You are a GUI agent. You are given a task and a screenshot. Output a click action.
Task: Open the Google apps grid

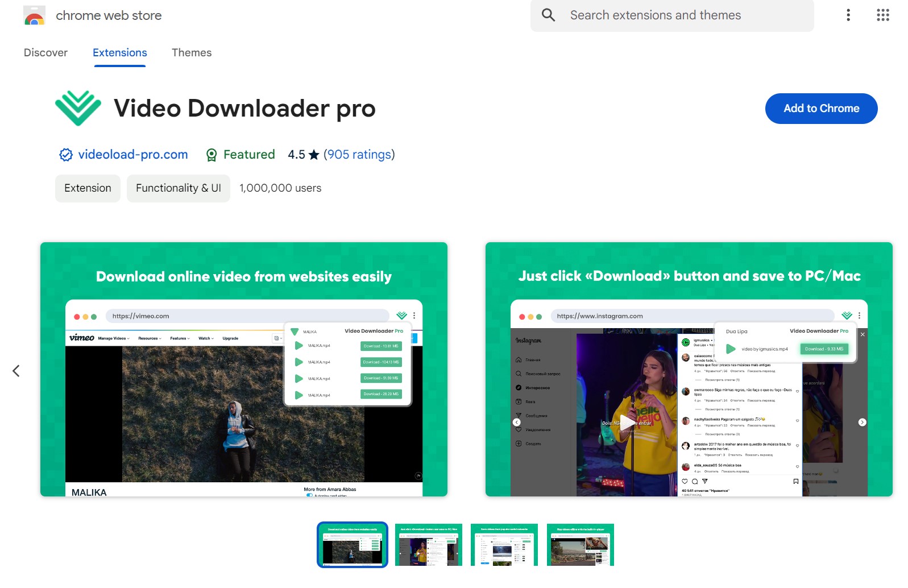coord(882,15)
